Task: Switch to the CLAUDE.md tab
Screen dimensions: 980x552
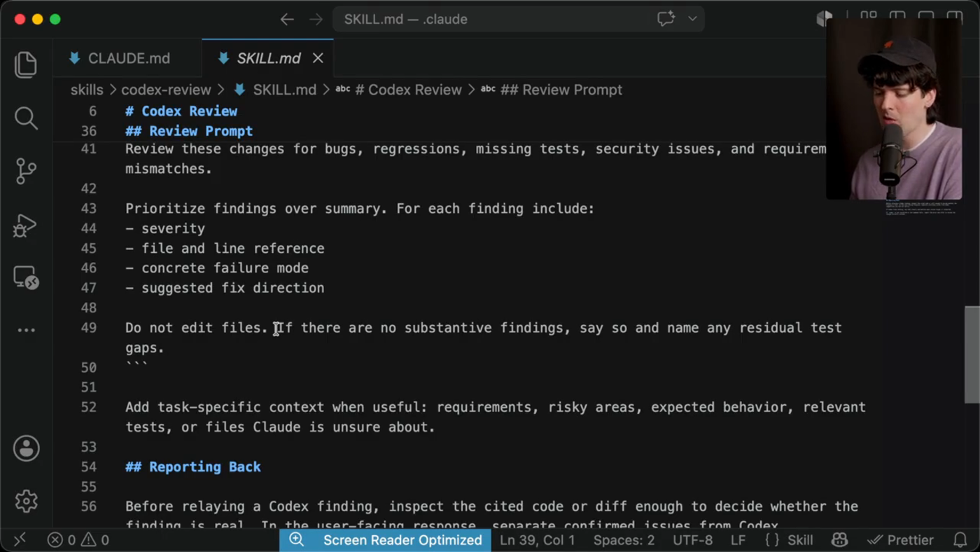Action: pos(127,58)
